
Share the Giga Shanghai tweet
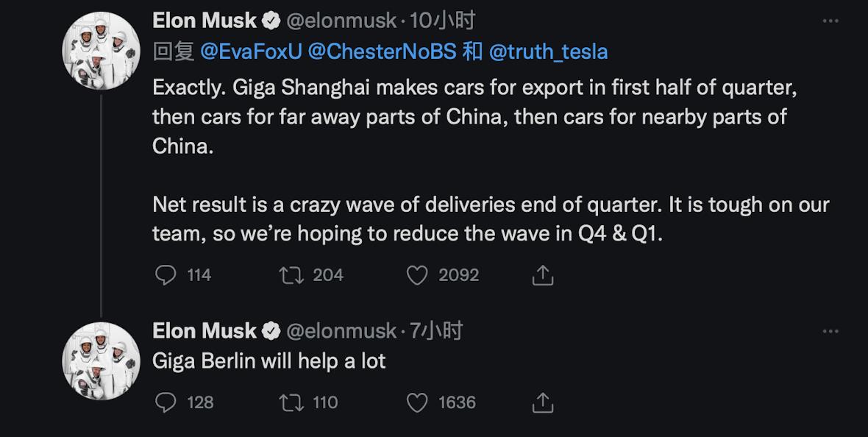pyautogui.click(x=542, y=275)
